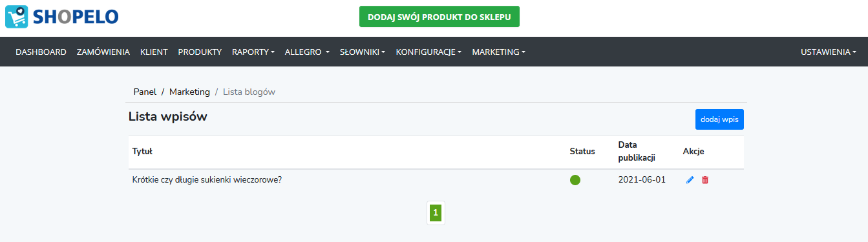The width and height of the screenshot is (868, 242).
Task: Click Dodaj swój produkt do sklepu
Action: (x=439, y=17)
